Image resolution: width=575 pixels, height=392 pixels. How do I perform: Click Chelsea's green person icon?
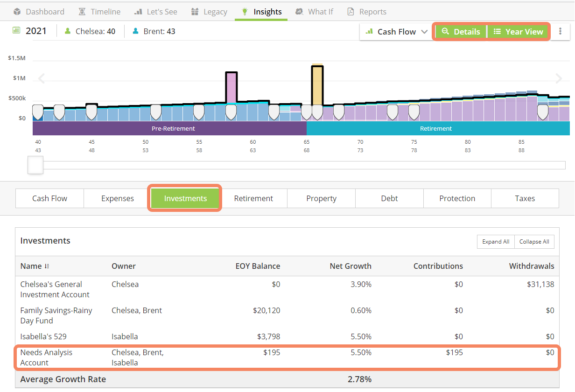click(x=68, y=31)
